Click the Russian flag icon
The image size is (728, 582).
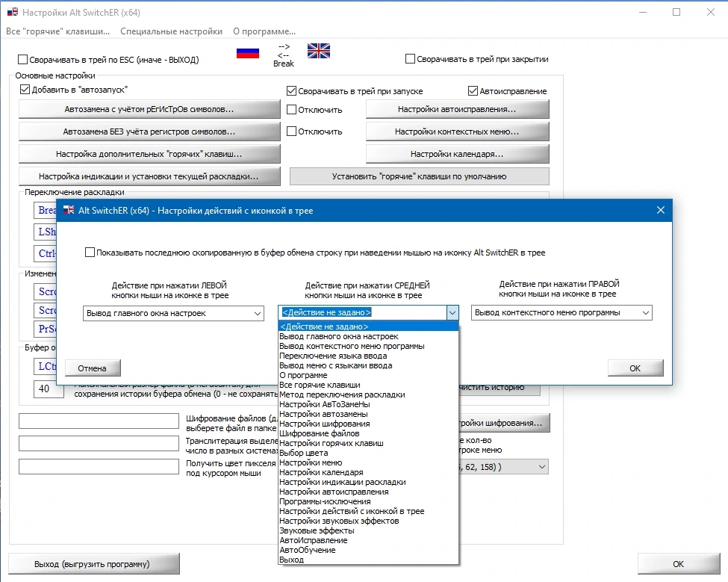point(247,53)
